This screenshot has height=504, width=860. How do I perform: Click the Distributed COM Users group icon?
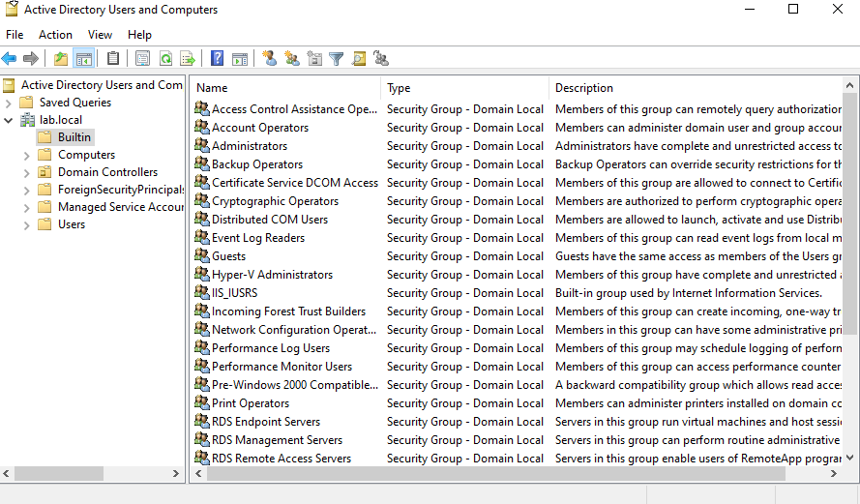pos(202,219)
